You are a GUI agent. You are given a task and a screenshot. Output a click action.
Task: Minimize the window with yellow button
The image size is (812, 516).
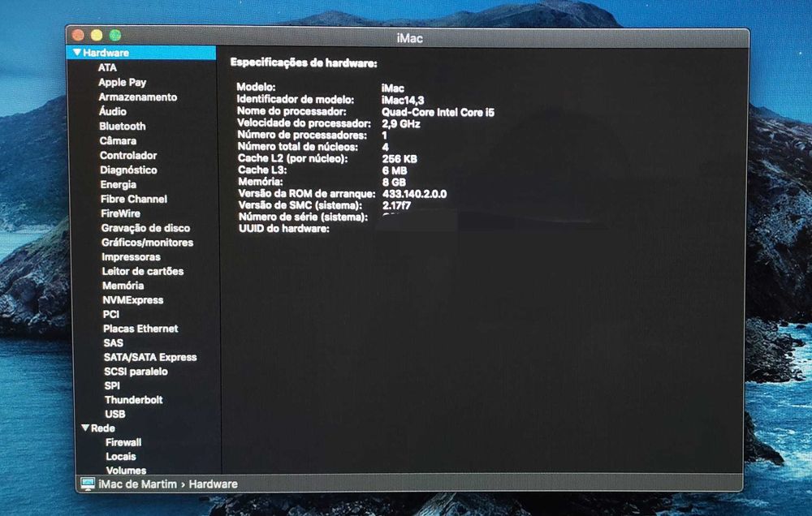click(97, 35)
